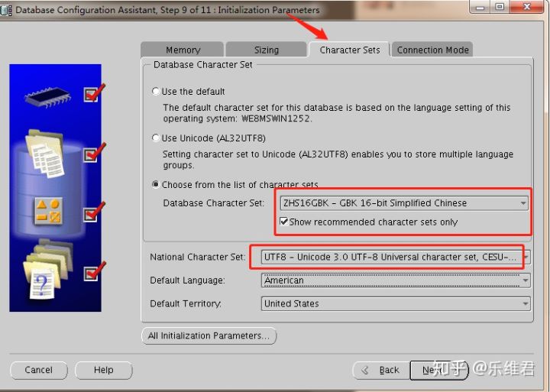Select the 'Use the default' radio button
The width and height of the screenshot is (550, 392).
156,91
